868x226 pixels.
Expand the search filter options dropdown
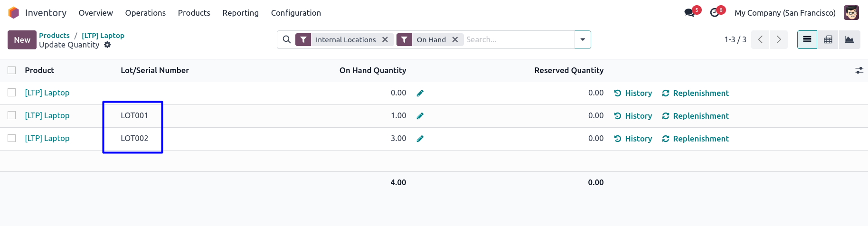pyautogui.click(x=583, y=39)
